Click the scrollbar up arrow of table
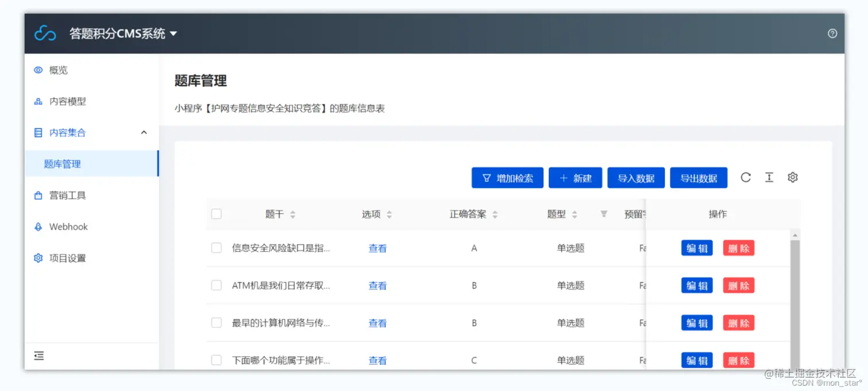The image size is (868, 391). [x=795, y=235]
